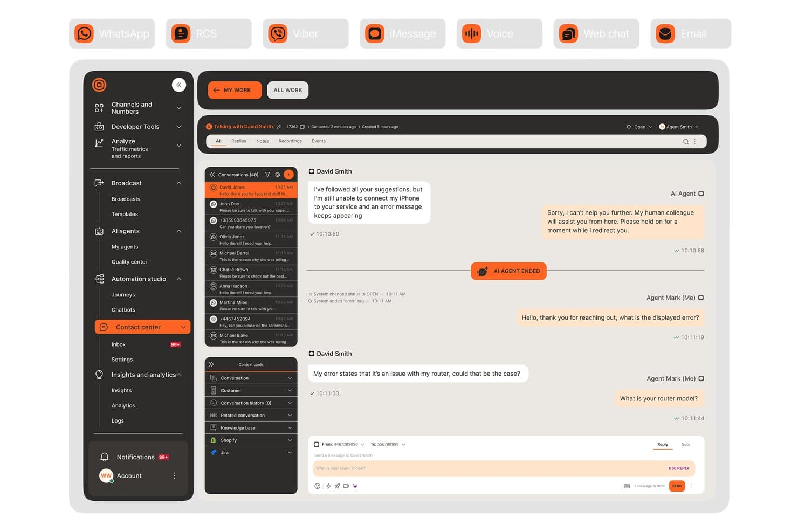798x532 pixels.
Task: Edit the conversation name pencil icon
Action: 279,127
